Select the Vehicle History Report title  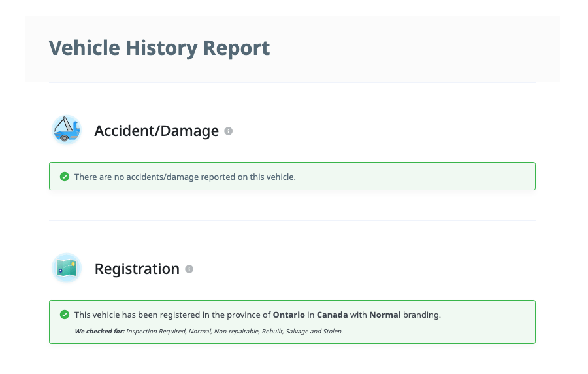tap(159, 48)
